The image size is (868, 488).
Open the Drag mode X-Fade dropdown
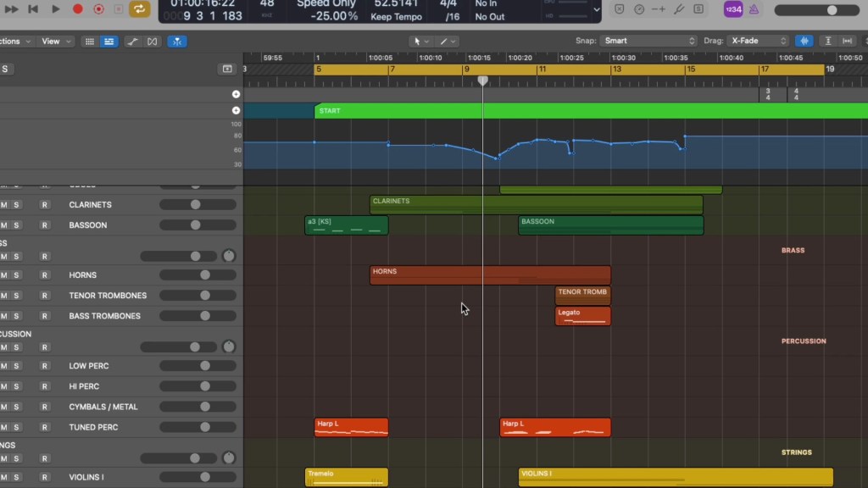pos(759,41)
